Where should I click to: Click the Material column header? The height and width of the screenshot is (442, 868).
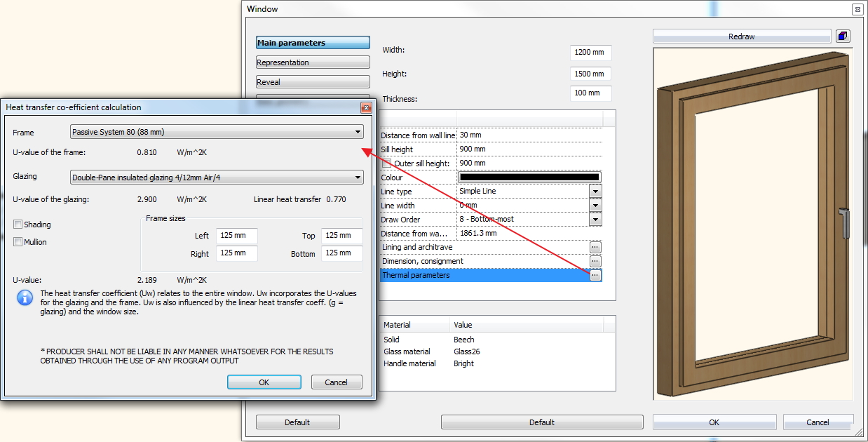[414, 325]
